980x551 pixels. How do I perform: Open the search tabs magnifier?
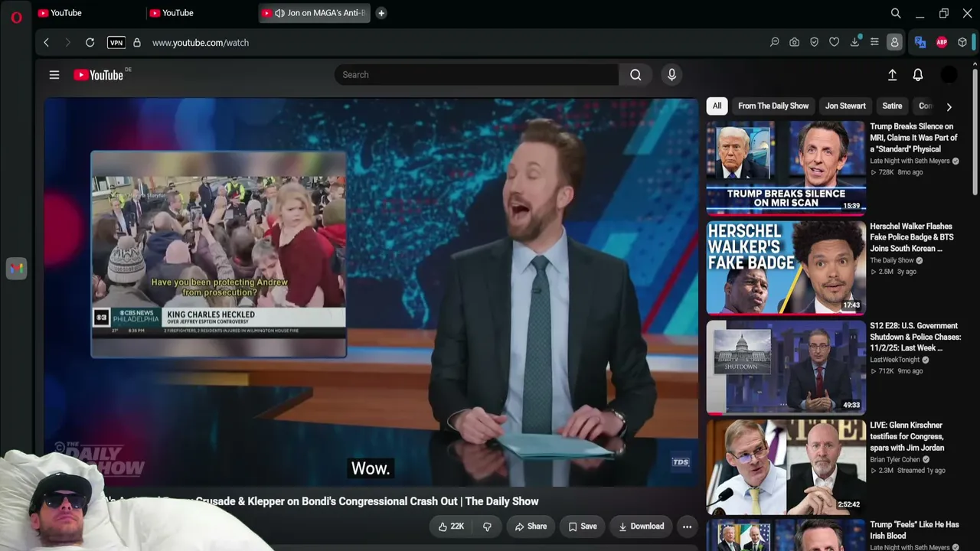click(x=896, y=13)
